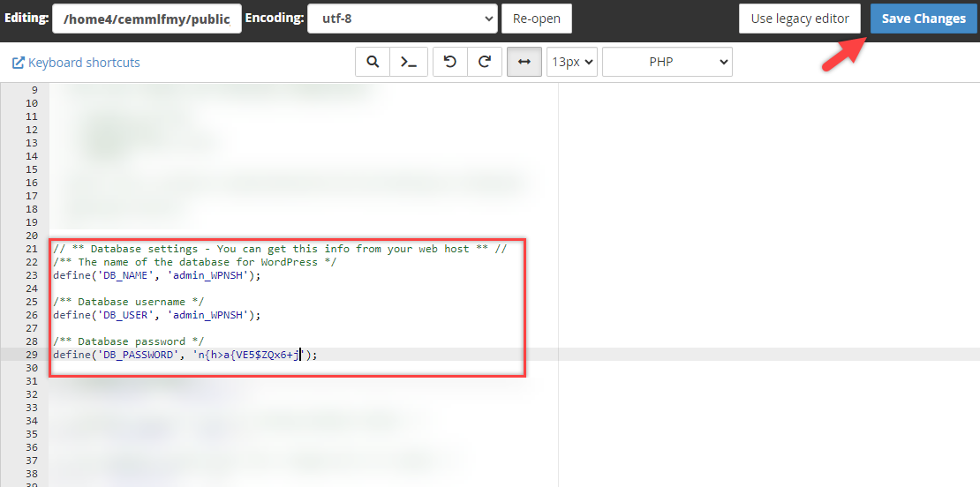Save changes to the file
The image size is (980, 487).
pyautogui.click(x=923, y=19)
